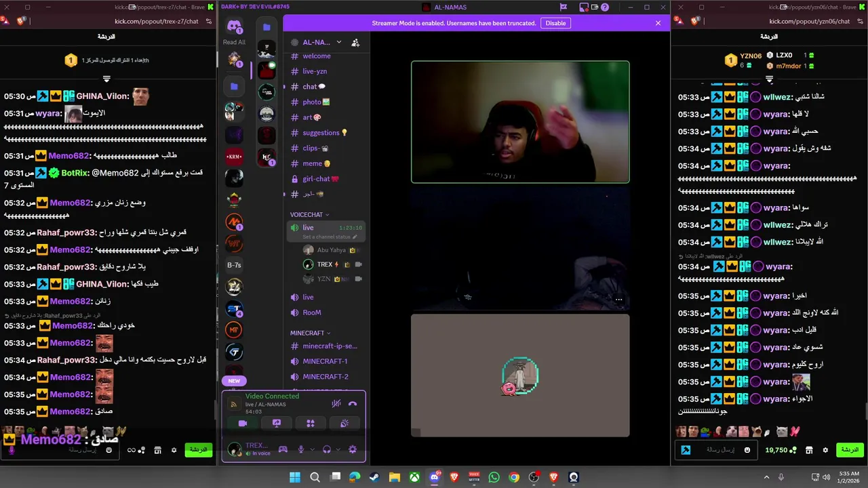This screenshot has width=868, height=488.
Task: Open the NEW unread pill in server list
Action: click(234, 381)
